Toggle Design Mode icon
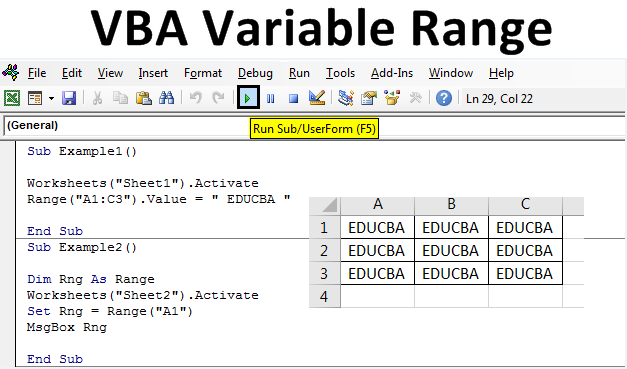Screen dimensions: 627x369 [317, 98]
